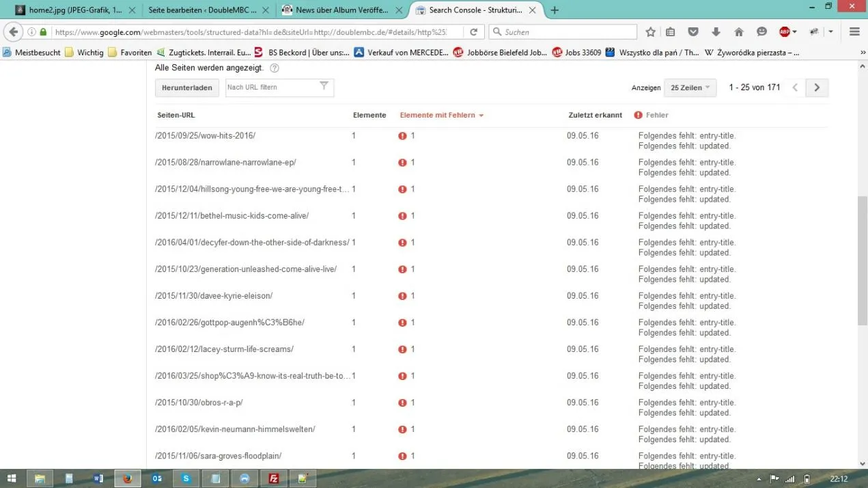This screenshot has height=488, width=868.
Task: Click the filter funnel icon
Action: pyautogui.click(x=324, y=86)
